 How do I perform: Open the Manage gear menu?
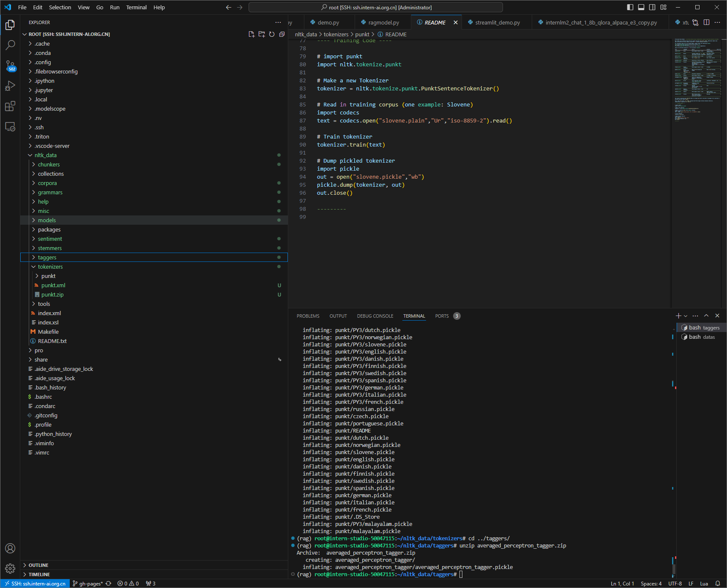10,568
